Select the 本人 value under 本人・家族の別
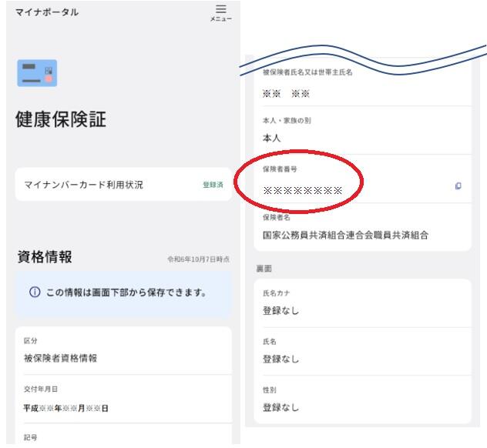487x448 pixels. tap(271, 138)
